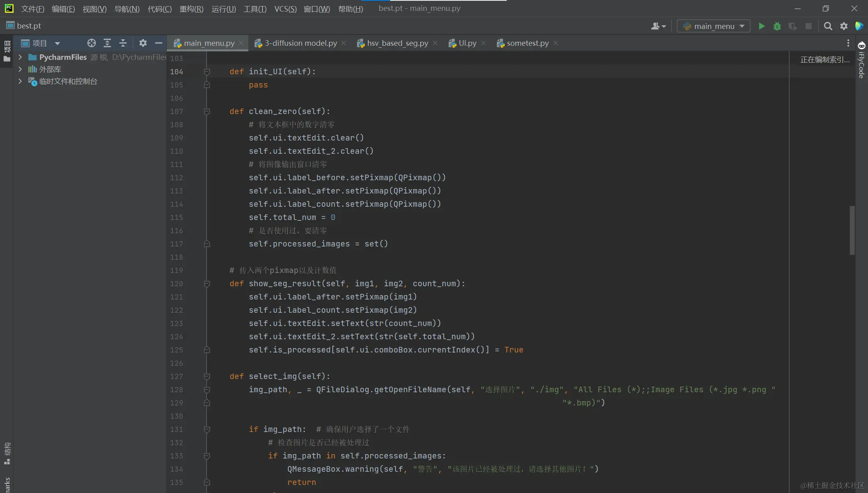Expand the 外部库 node
The width and height of the screenshot is (868, 493).
20,69
